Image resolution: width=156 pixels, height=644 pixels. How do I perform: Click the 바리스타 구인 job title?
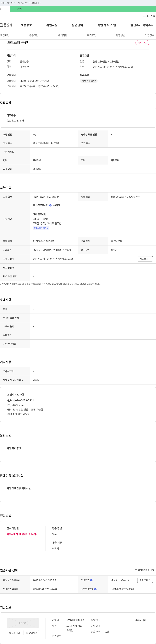17,42
